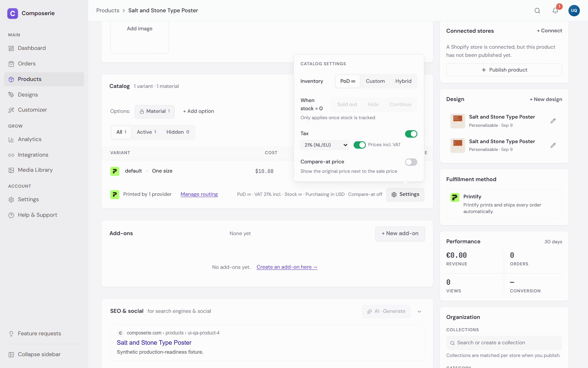Click the Integrations link icon in sidebar

coord(11,155)
